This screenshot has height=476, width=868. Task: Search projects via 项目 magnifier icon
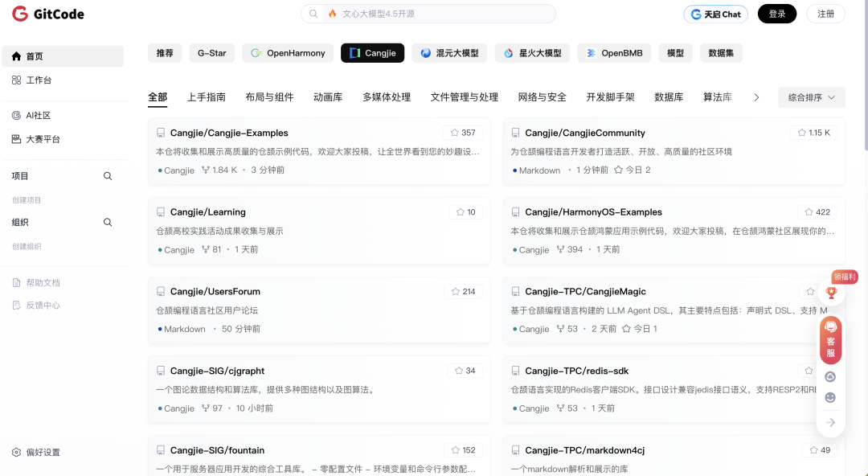point(108,176)
